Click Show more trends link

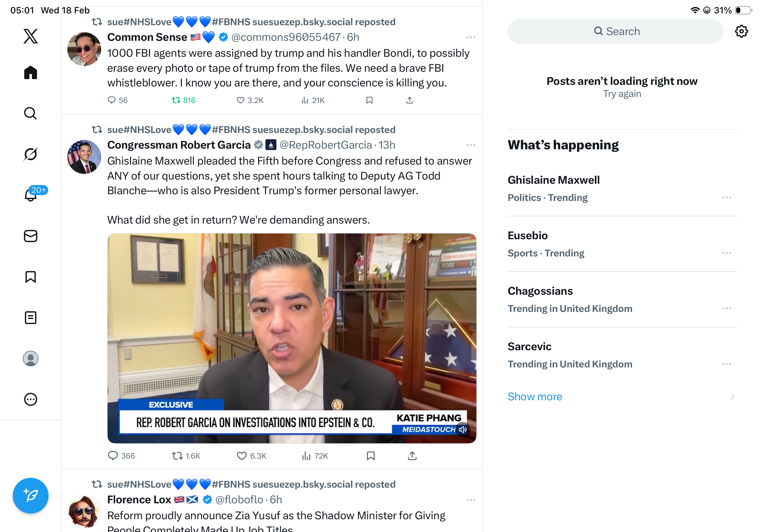point(535,396)
